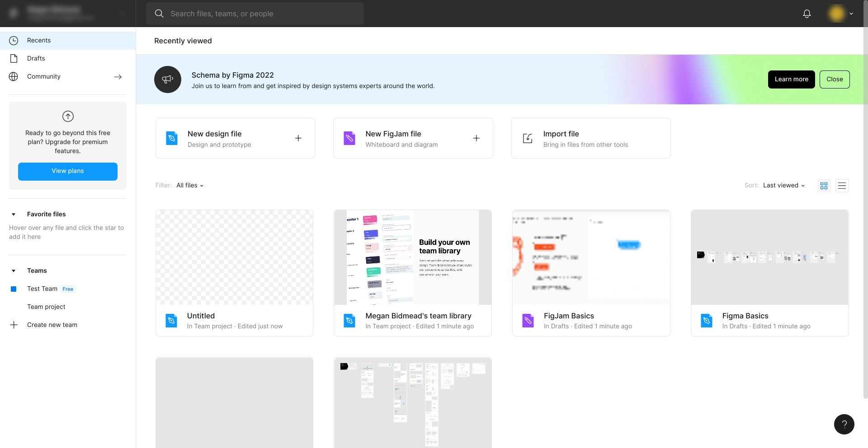This screenshot has width=868, height=448.
Task: Click "Schema by Figma 2022" title
Action: click(x=232, y=75)
